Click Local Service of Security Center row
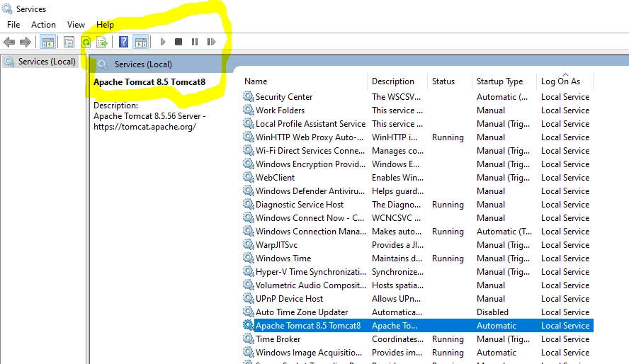 [x=565, y=97]
